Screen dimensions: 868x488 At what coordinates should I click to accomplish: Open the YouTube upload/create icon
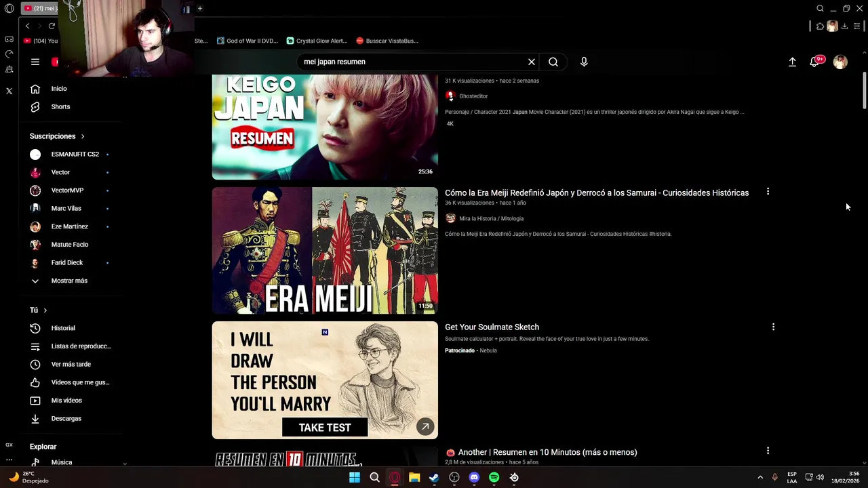click(x=792, y=62)
